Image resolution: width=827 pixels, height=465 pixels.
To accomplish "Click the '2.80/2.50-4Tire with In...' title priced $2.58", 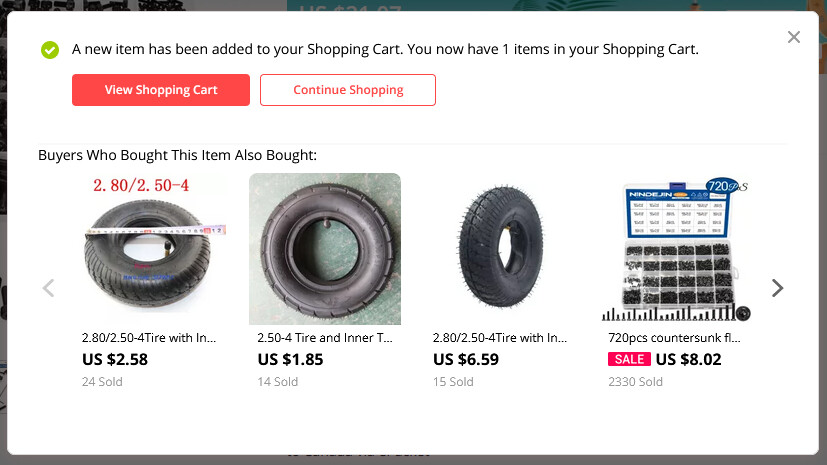I will (x=149, y=338).
